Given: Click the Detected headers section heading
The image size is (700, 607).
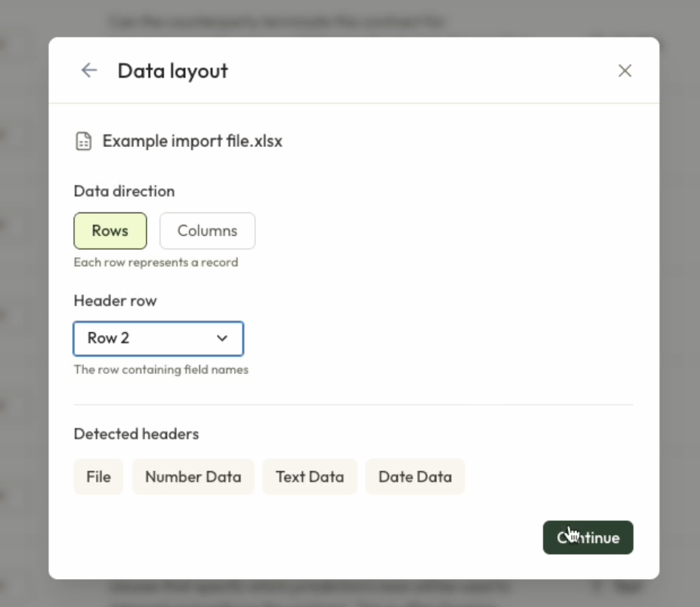Looking at the screenshot, I should [136, 434].
